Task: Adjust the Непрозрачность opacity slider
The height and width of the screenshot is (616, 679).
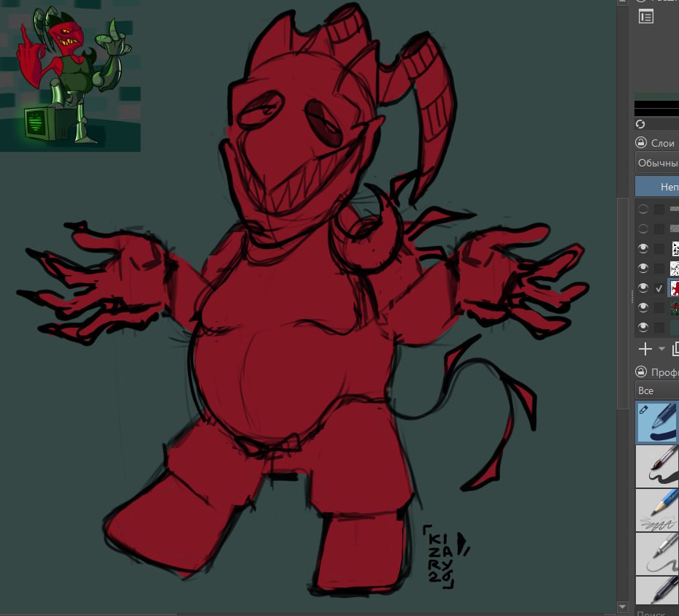Action: pos(661,185)
